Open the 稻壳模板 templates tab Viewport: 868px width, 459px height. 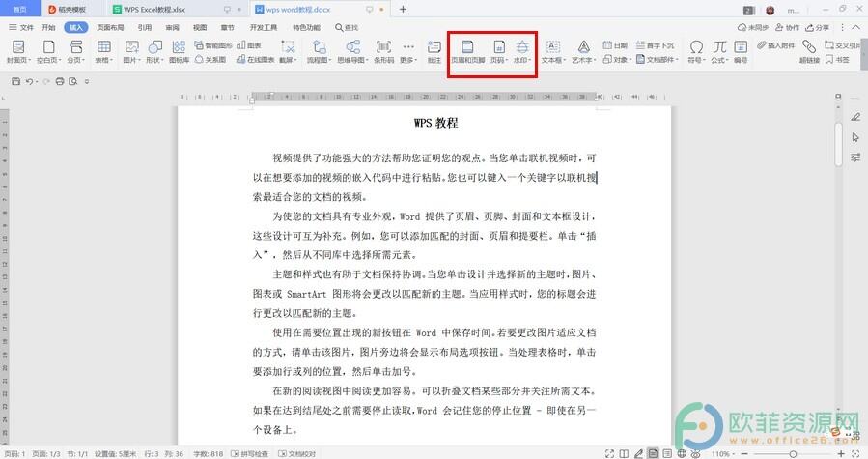pyautogui.click(x=70, y=10)
